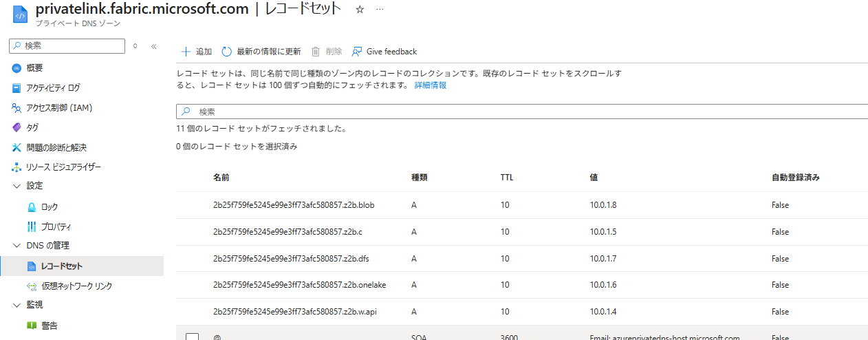Click the 概要 overview icon
The width and height of the screenshot is (868, 340).
click(x=17, y=68)
